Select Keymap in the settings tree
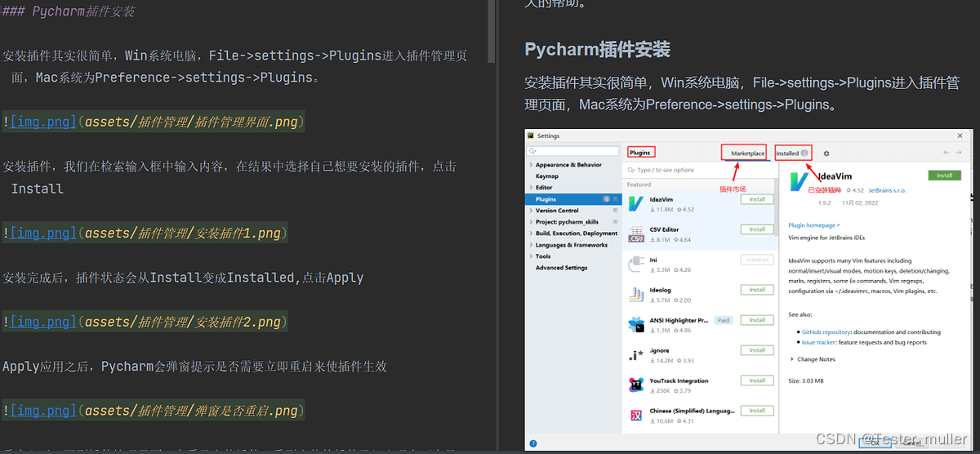 coord(547,176)
